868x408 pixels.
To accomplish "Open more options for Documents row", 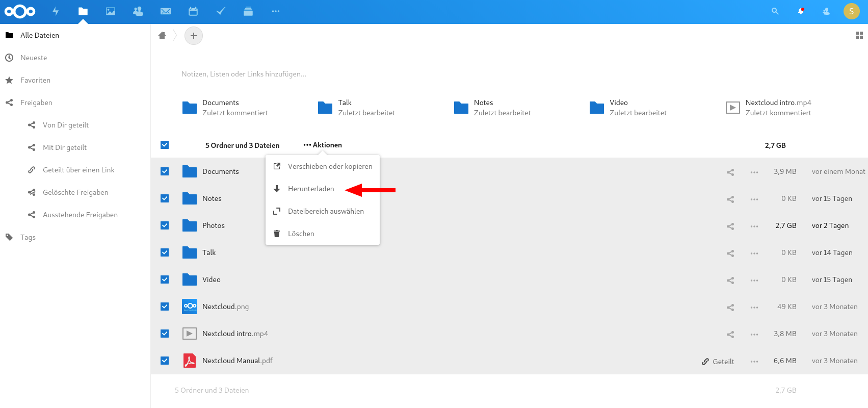I will click(x=754, y=172).
